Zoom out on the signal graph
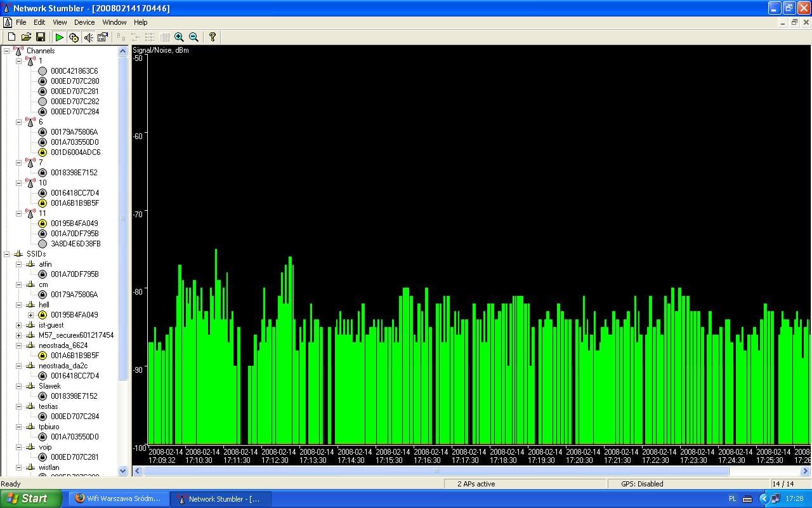Image resolution: width=812 pixels, height=508 pixels. 193,37
